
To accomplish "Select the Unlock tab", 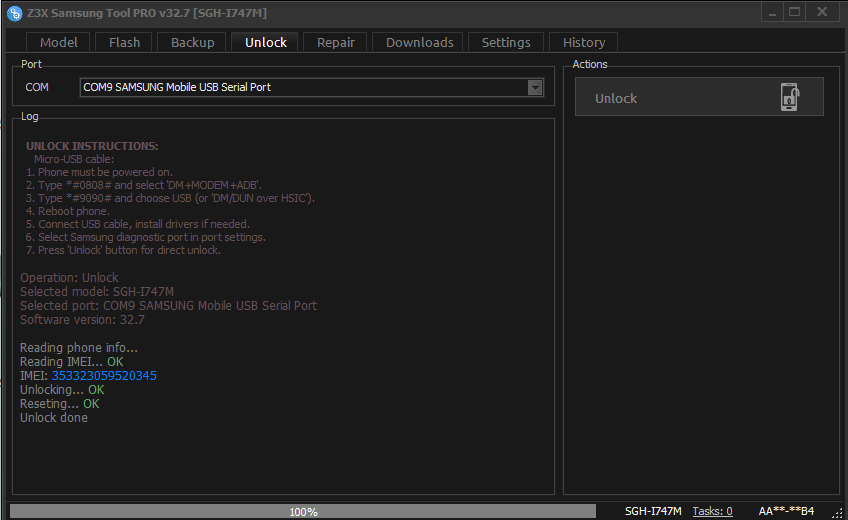I will (266, 42).
